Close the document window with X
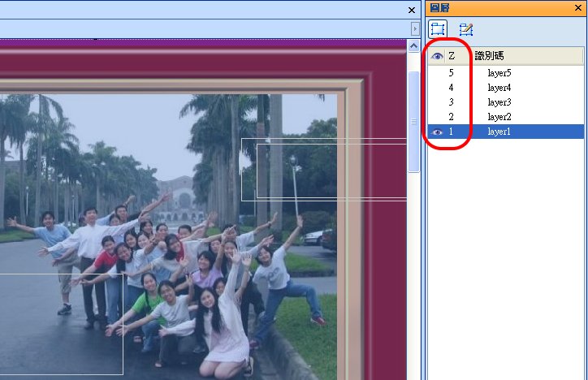Image resolution: width=588 pixels, height=380 pixels. 411,10
